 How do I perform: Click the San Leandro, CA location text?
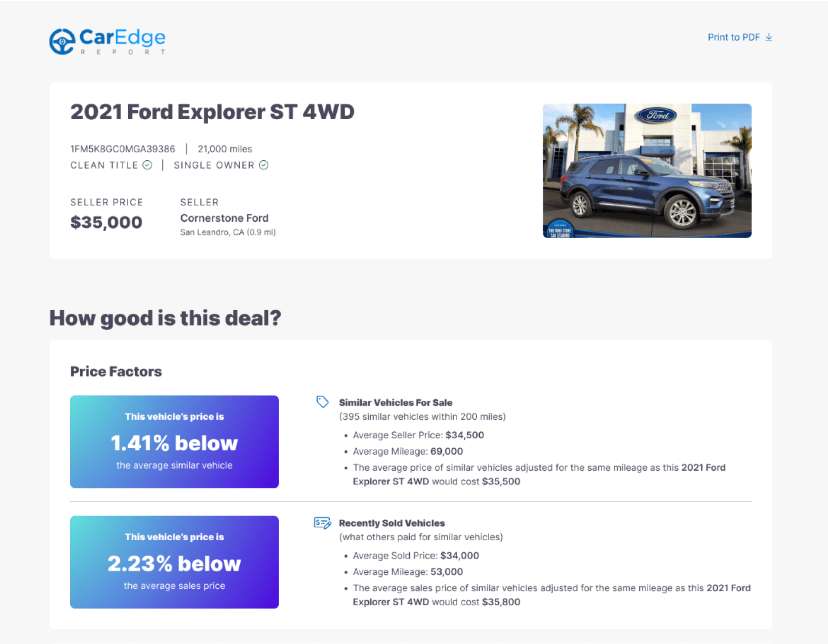point(228,232)
